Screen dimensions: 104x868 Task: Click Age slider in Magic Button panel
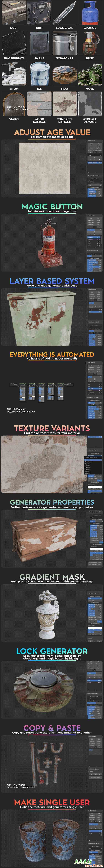point(95,230)
